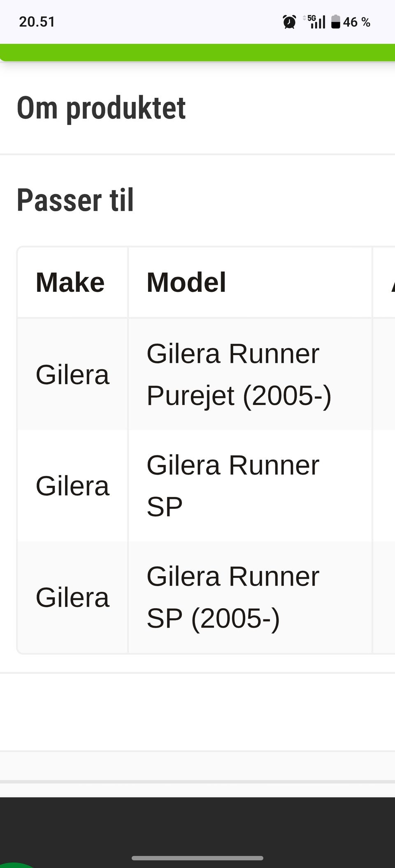Tap Gilera make cell in Purejet row

[x=72, y=374]
